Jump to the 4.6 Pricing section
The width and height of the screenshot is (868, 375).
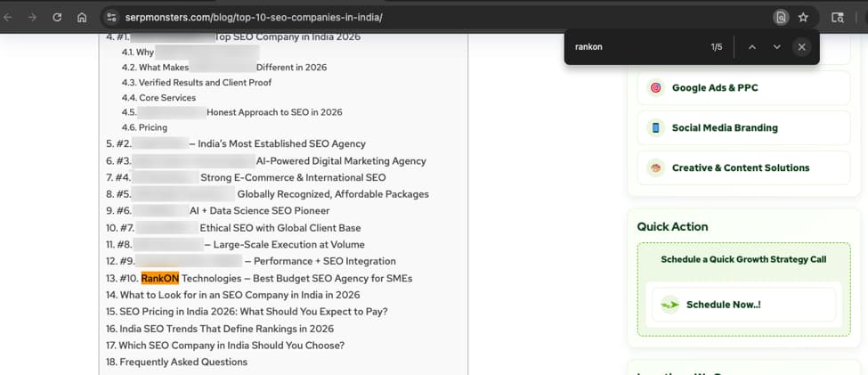144,127
